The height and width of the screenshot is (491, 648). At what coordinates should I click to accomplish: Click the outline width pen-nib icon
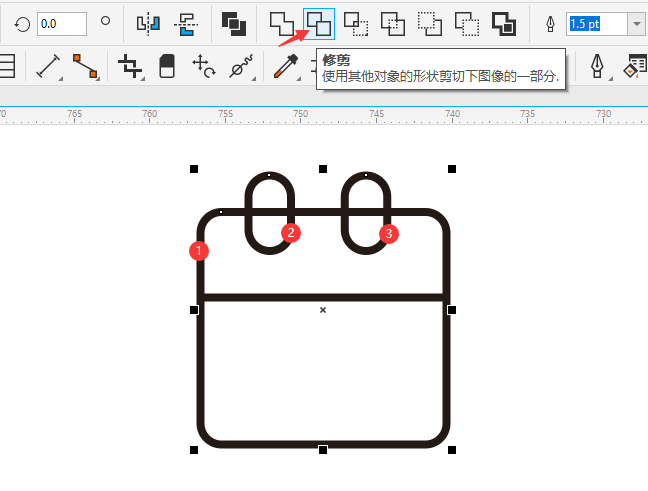pos(550,24)
